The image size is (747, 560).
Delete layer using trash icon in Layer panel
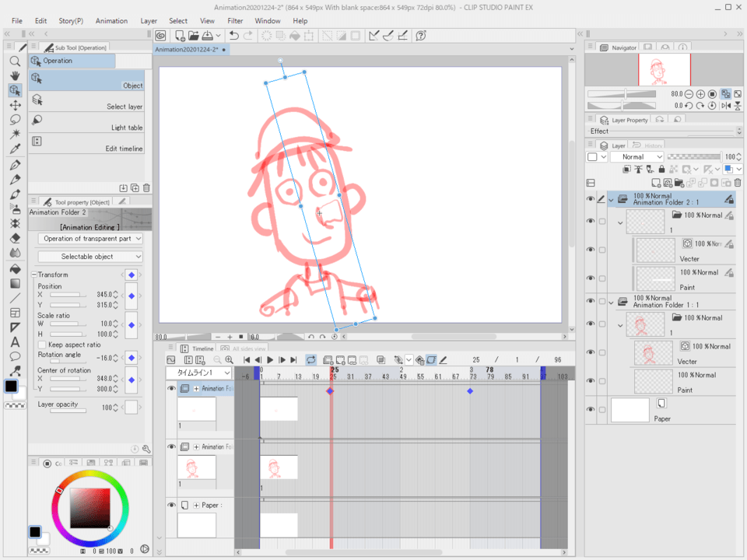738,183
